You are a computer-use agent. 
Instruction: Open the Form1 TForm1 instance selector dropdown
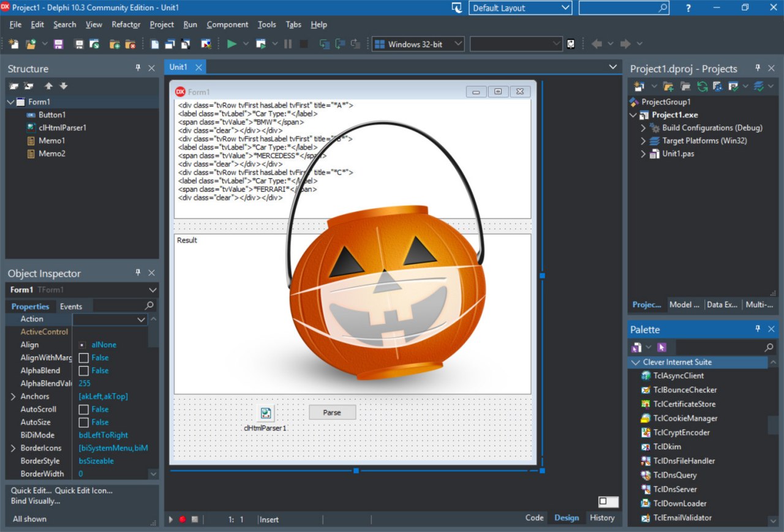click(153, 290)
